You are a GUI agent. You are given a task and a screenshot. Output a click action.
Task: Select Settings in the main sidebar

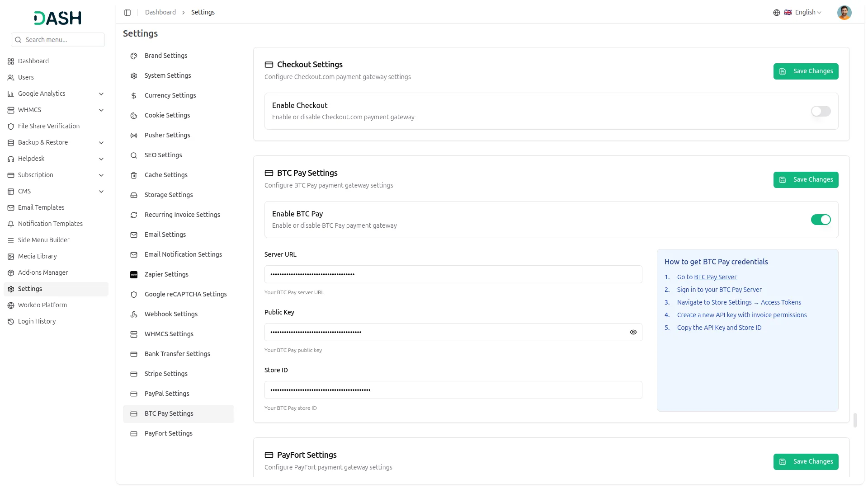tap(56, 289)
